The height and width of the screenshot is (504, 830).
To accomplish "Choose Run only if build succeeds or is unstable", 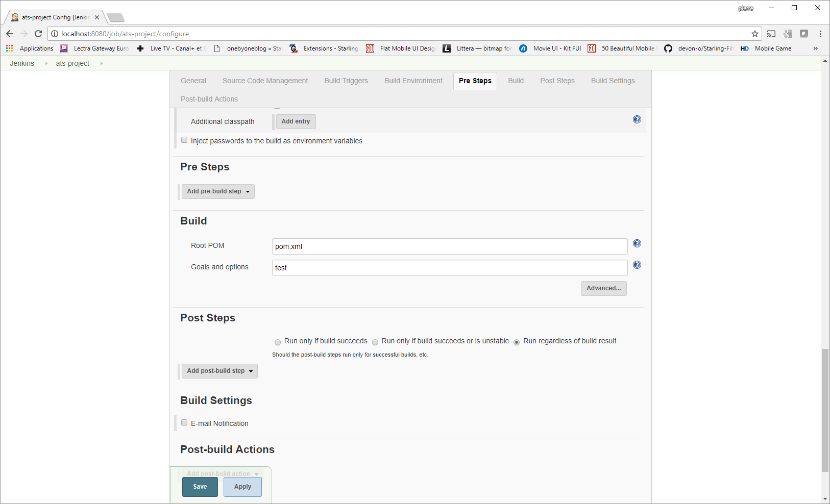I will pos(375,342).
